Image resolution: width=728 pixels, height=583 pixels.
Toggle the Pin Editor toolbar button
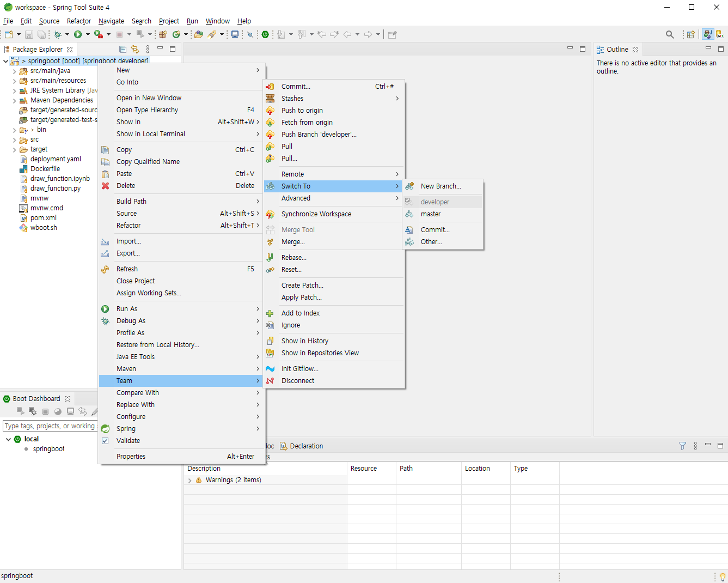tap(392, 34)
